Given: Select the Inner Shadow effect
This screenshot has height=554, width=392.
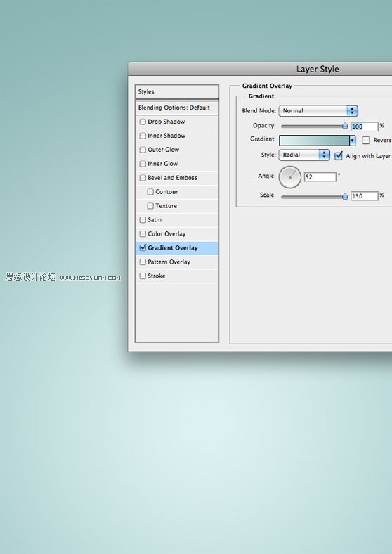Looking at the screenshot, I should pos(177,136).
